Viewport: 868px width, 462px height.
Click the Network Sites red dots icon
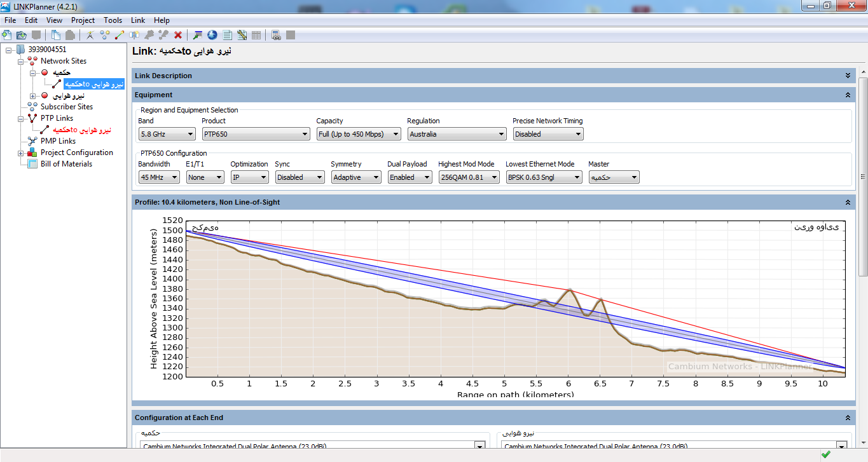click(x=32, y=61)
